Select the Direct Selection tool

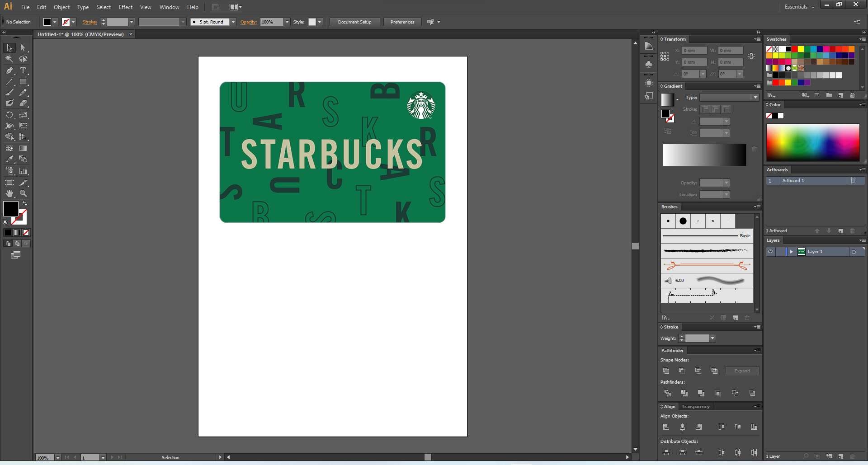tap(23, 48)
